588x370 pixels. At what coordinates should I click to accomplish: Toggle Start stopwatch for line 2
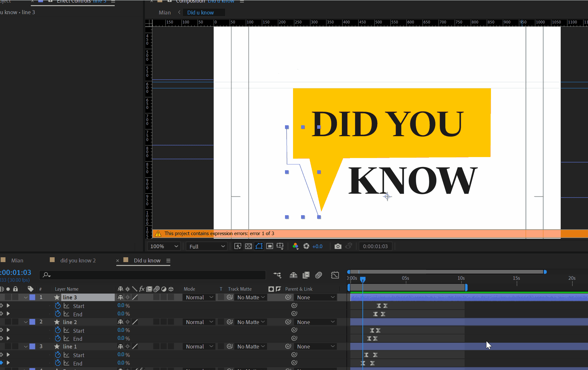pyautogui.click(x=58, y=330)
